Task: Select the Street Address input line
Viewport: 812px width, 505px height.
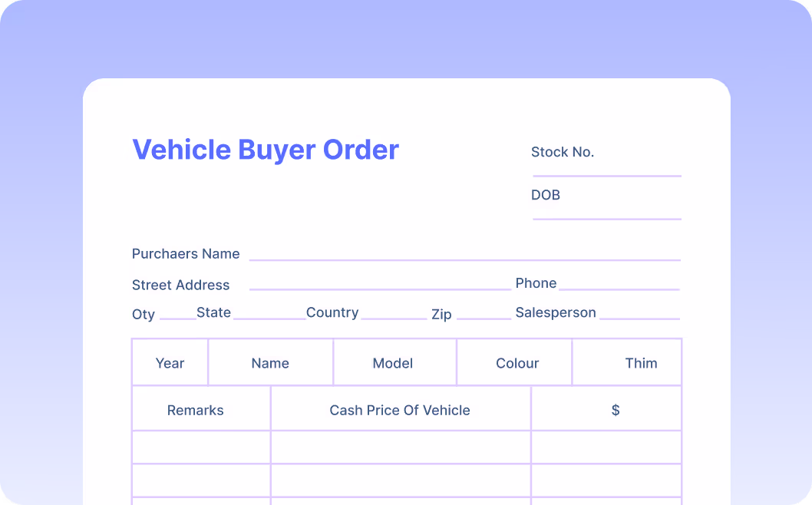Action: (380, 285)
